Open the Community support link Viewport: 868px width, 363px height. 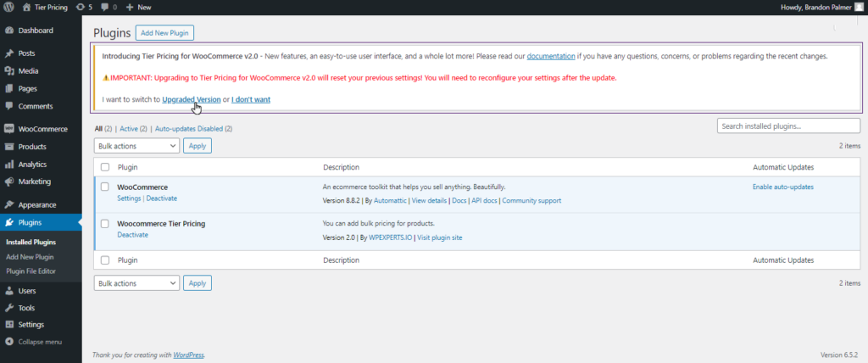(x=531, y=201)
